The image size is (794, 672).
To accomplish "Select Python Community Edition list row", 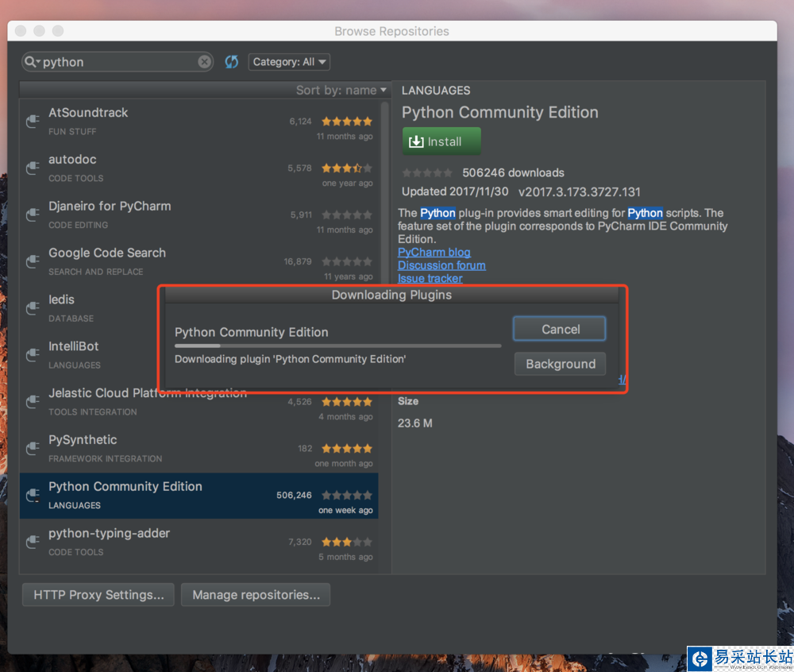I will tap(199, 496).
